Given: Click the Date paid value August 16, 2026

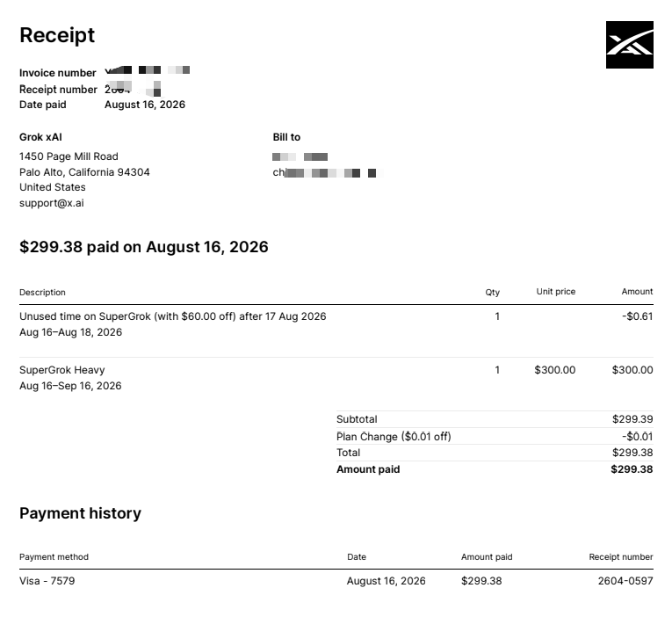Looking at the screenshot, I should coord(145,105).
